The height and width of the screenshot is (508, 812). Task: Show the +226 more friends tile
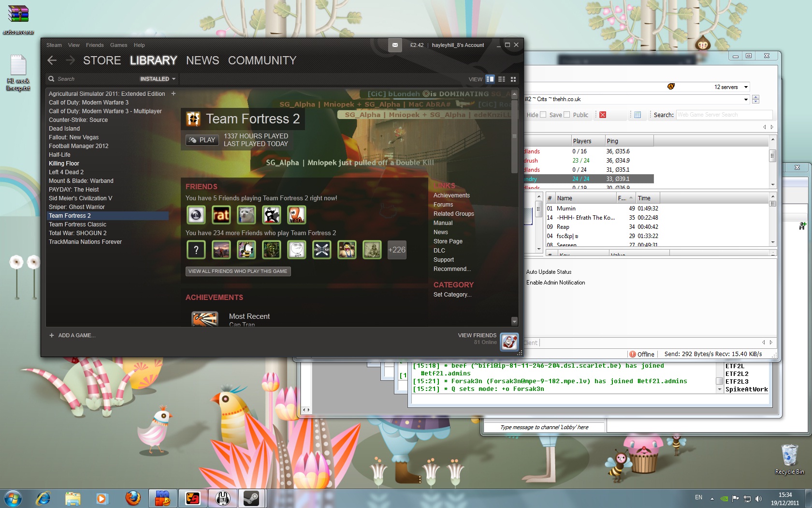click(397, 250)
